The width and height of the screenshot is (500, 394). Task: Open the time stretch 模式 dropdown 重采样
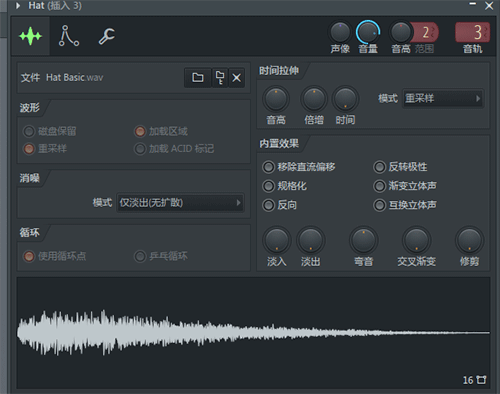point(443,98)
